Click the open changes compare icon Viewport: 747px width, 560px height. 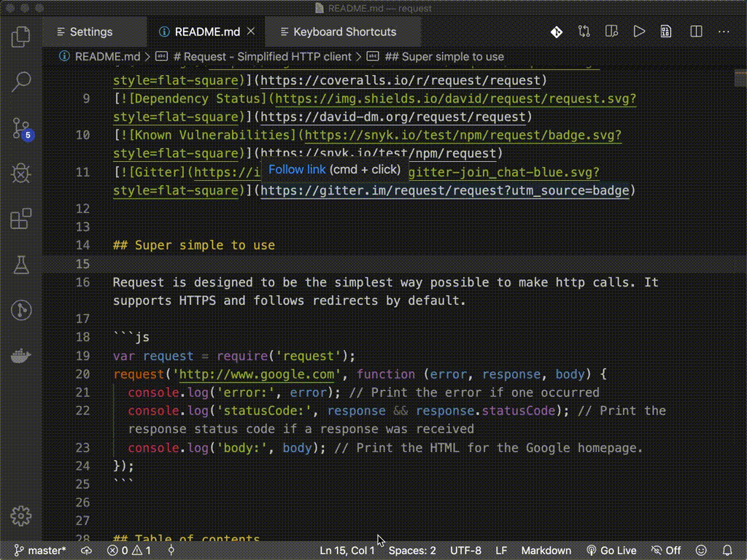pos(584,32)
